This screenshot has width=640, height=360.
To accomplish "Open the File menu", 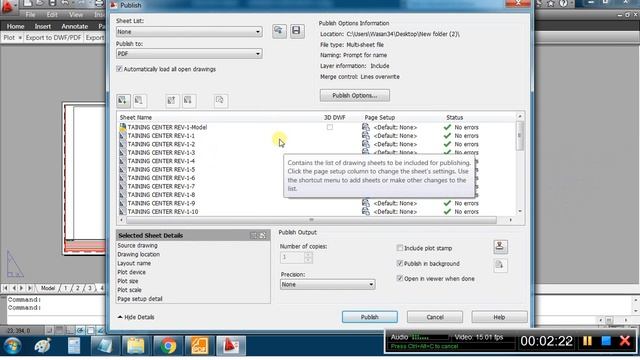I will tap(30, 15).
